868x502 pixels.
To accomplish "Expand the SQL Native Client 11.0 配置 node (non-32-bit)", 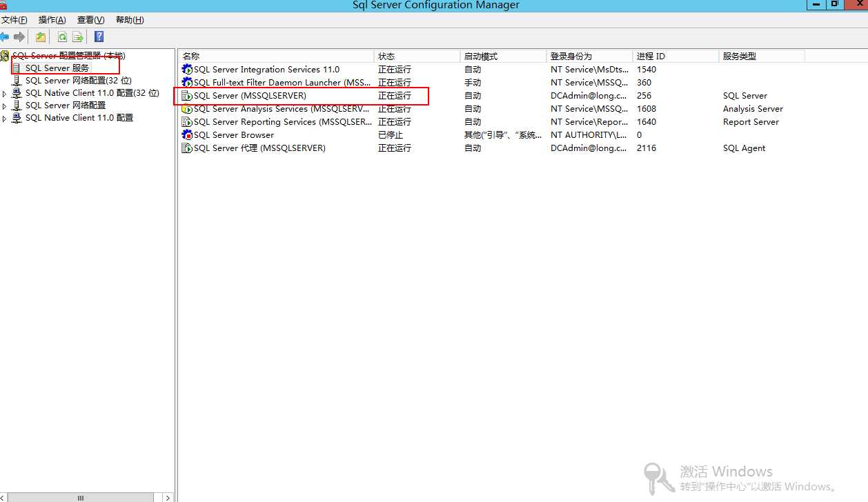I will point(4,118).
